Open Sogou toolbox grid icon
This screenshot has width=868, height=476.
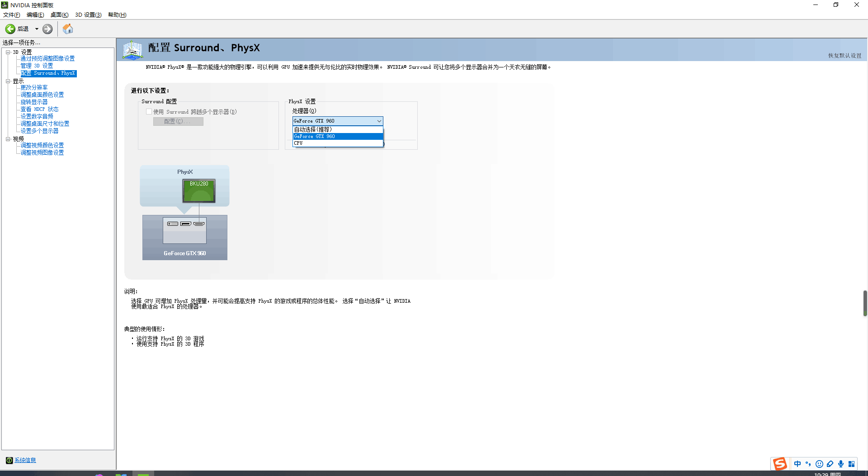(x=852, y=464)
